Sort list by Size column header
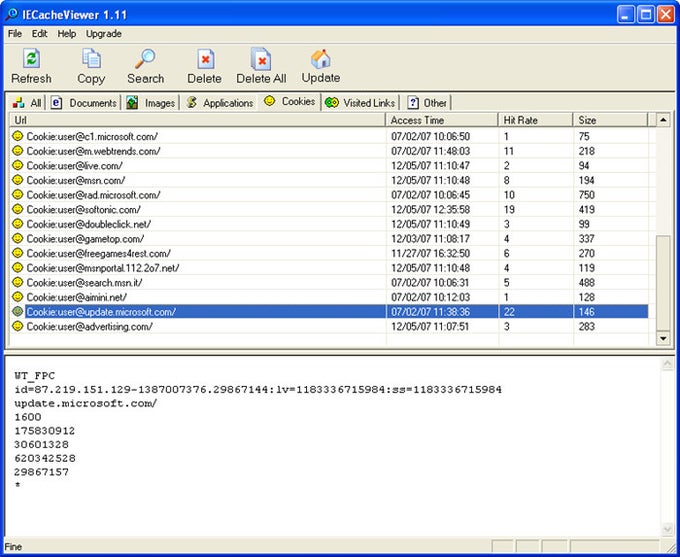This screenshot has width=680, height=557. (611, 120)
